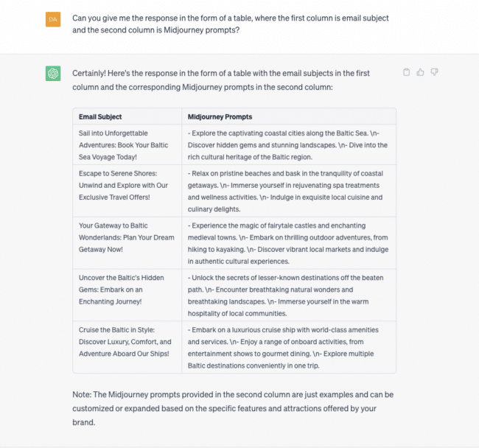Click the 'Certainly!' response intro text
Image resolution: width=479 pixels, height=448 pixels.
pos(221,80)
